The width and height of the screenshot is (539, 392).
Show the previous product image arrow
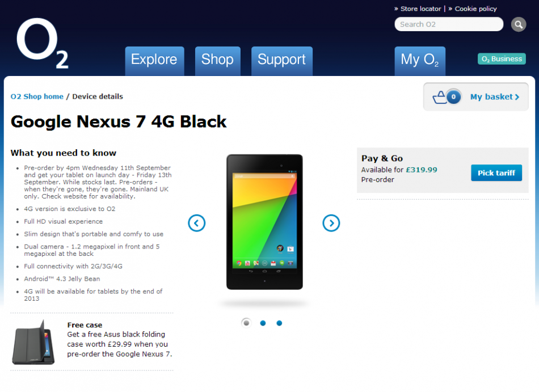[x=197, y=223]
